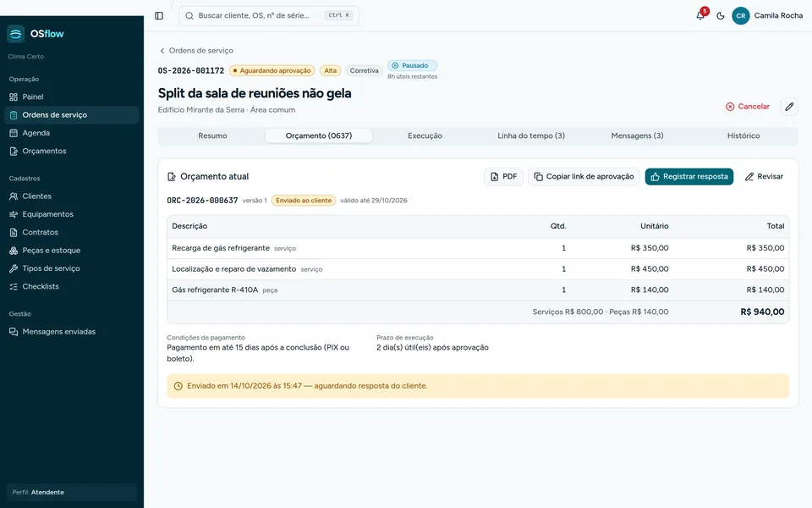
Task: Switch to the Resumo tab
Action: tap(212, 135)
